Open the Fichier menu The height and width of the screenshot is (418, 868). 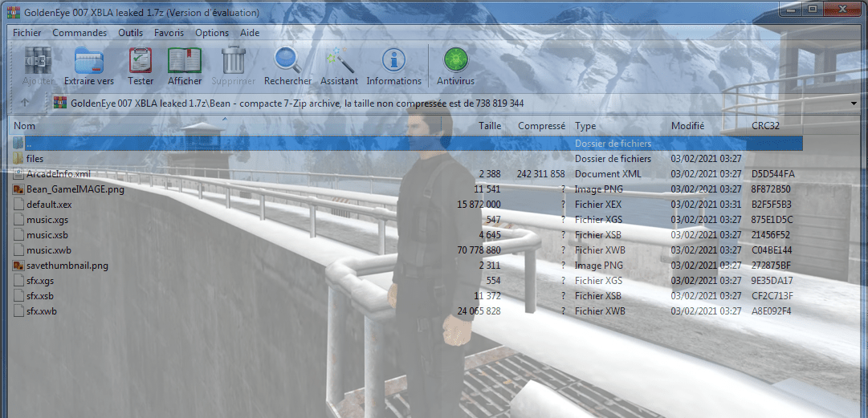click(27, 33)
